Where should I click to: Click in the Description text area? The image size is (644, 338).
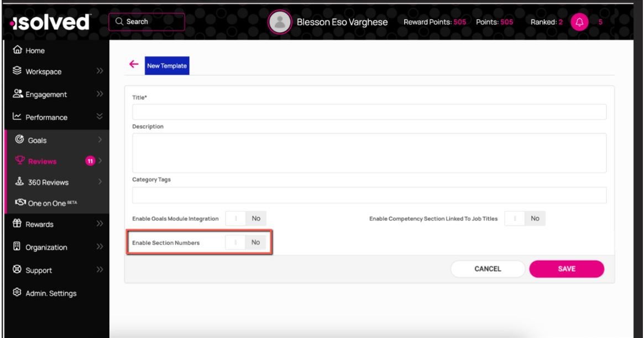coord(369,153)
